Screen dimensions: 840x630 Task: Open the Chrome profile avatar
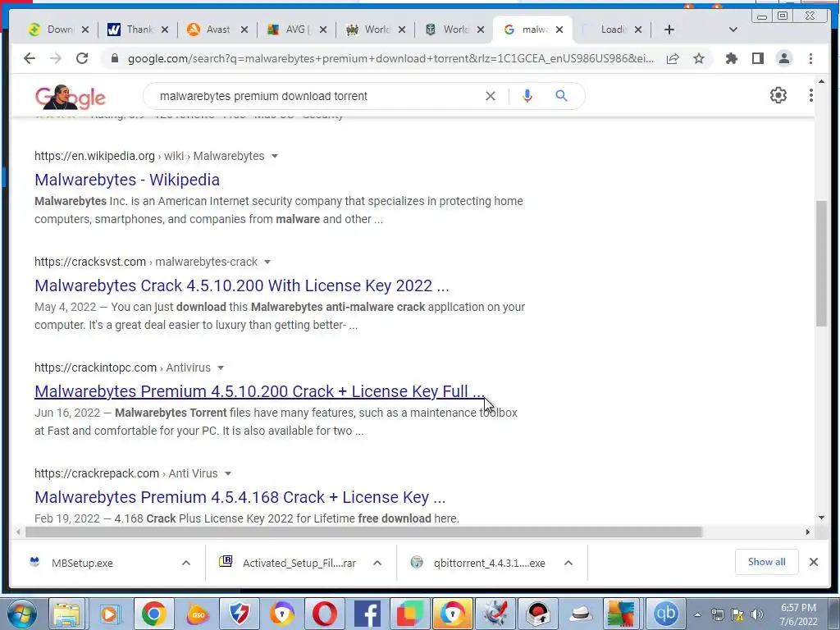(783, 58)
